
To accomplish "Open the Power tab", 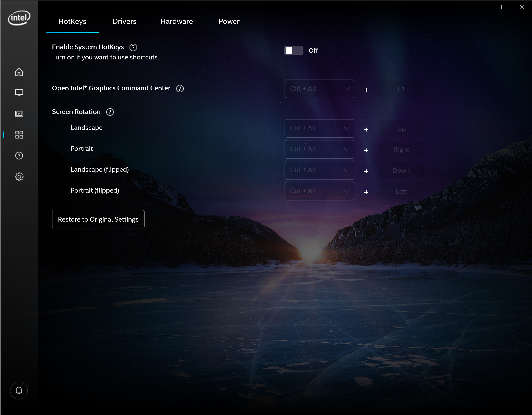I will (x=229, y=21).
